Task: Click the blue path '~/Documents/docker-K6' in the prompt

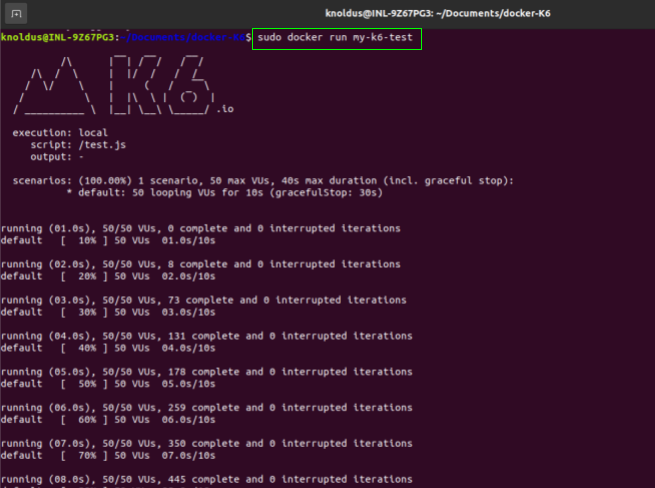Action: pyautogui.click(x=183, y=37)
